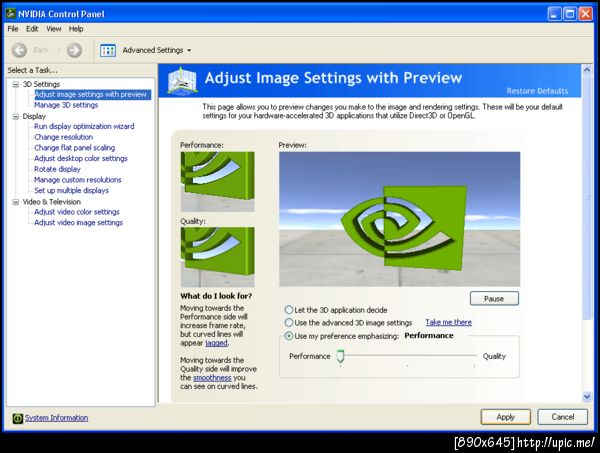Click the Forward arrow navigation icon
Viewport: 600px width, 453px height.
pos(74,50)
